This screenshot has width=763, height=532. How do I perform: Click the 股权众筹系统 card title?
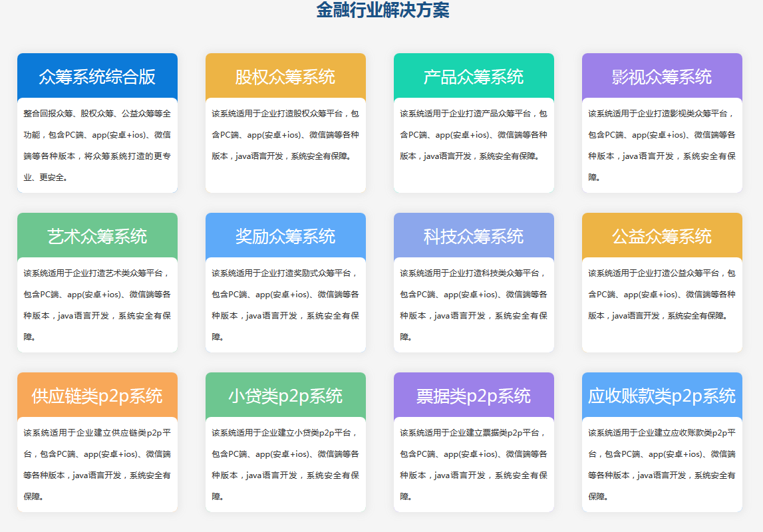[x=285, y=76]
